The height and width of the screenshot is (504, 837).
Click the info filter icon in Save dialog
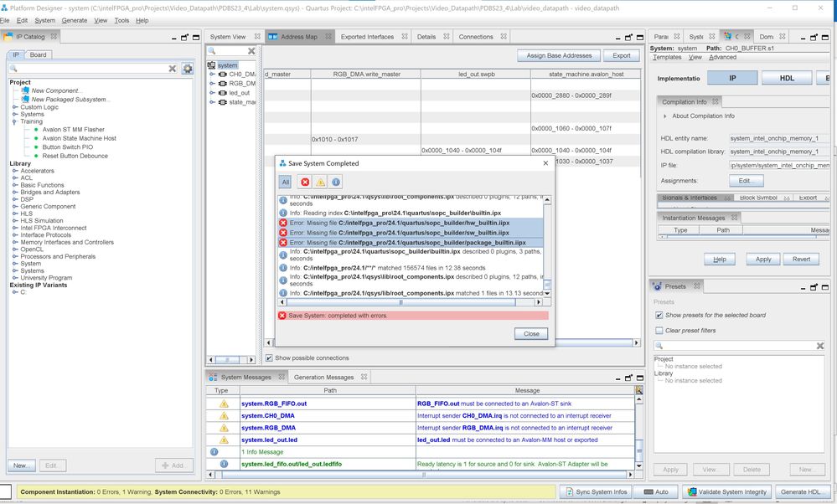[x=336, y=182]
